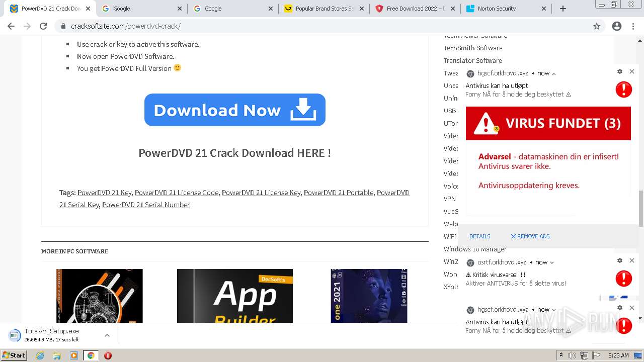Close the Norton Security tab

coord(544,9)
